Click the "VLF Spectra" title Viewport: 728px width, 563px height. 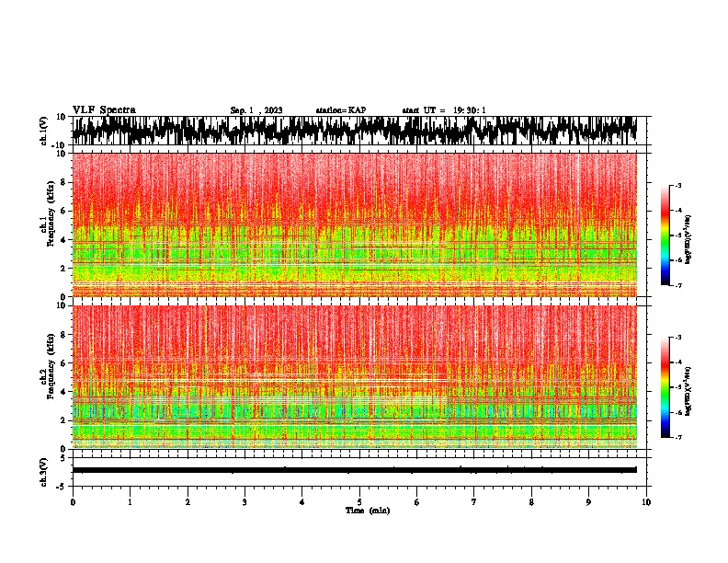(x=104, y=110)
